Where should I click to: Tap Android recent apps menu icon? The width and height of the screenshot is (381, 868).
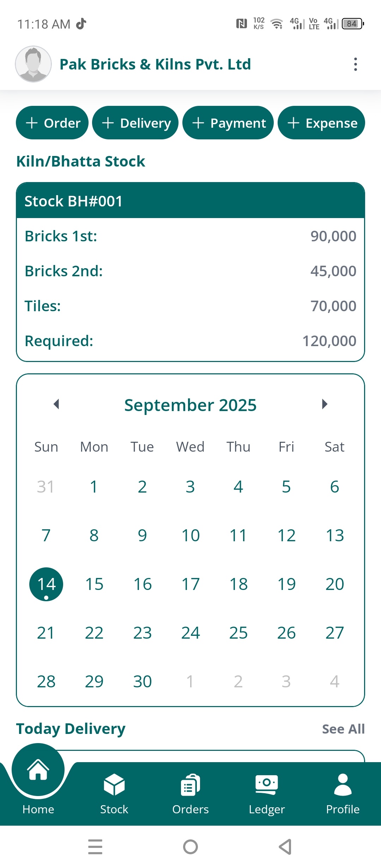click(x=95, y=847)
